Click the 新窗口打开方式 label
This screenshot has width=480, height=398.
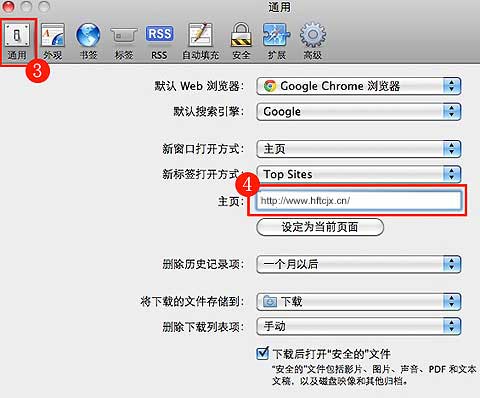pos(203,149)
